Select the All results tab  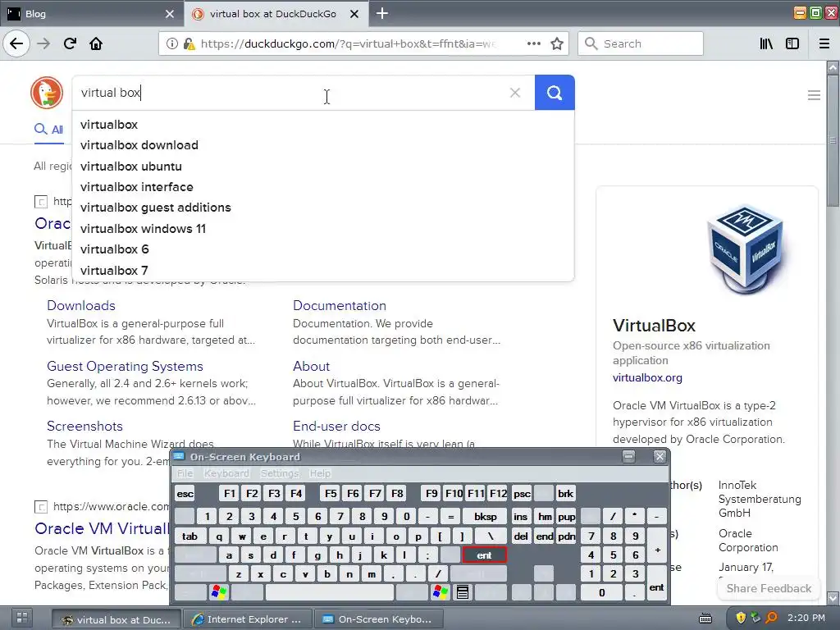(x=49, y=130)
